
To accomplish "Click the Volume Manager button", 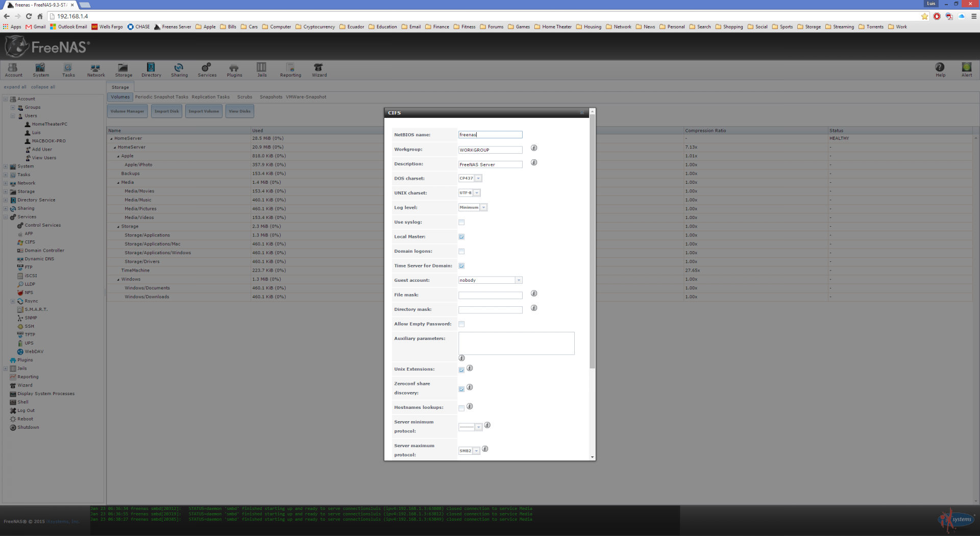I will point(128,111).
